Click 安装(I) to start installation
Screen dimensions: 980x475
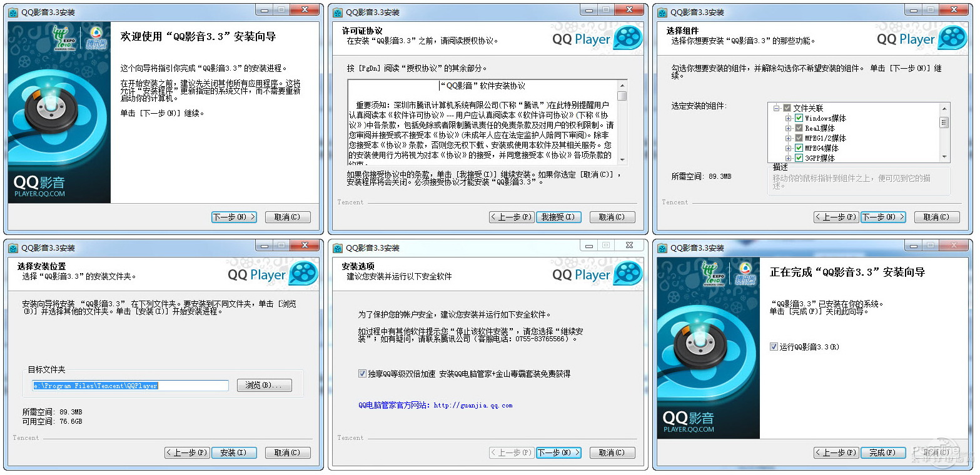click(x=234, y=452)
